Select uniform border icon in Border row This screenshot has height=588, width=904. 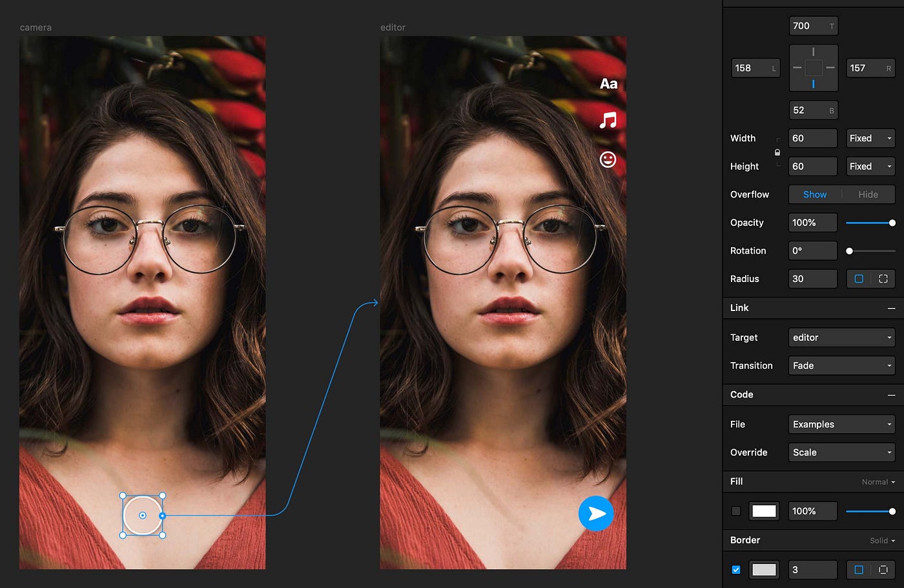859,570
